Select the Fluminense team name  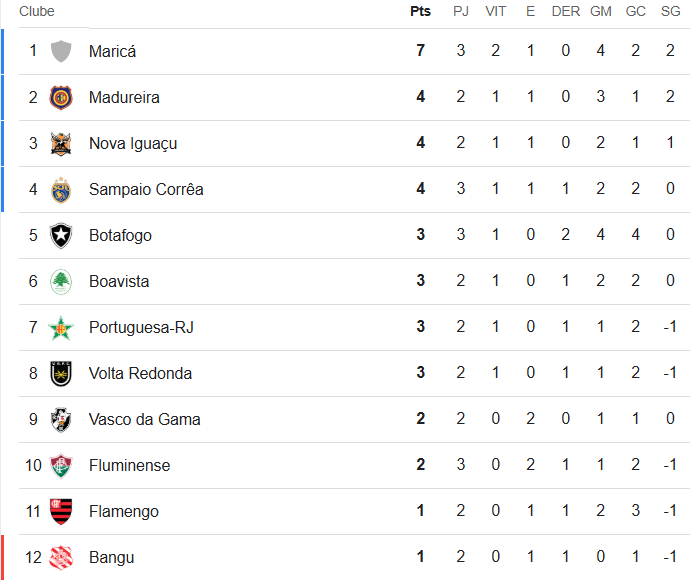[129, 465]
